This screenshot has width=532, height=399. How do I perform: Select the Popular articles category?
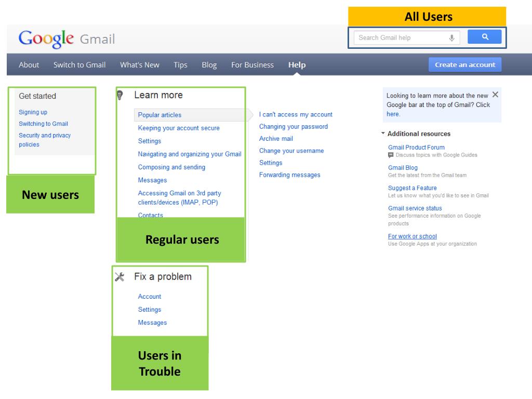[x=159, y=115]
